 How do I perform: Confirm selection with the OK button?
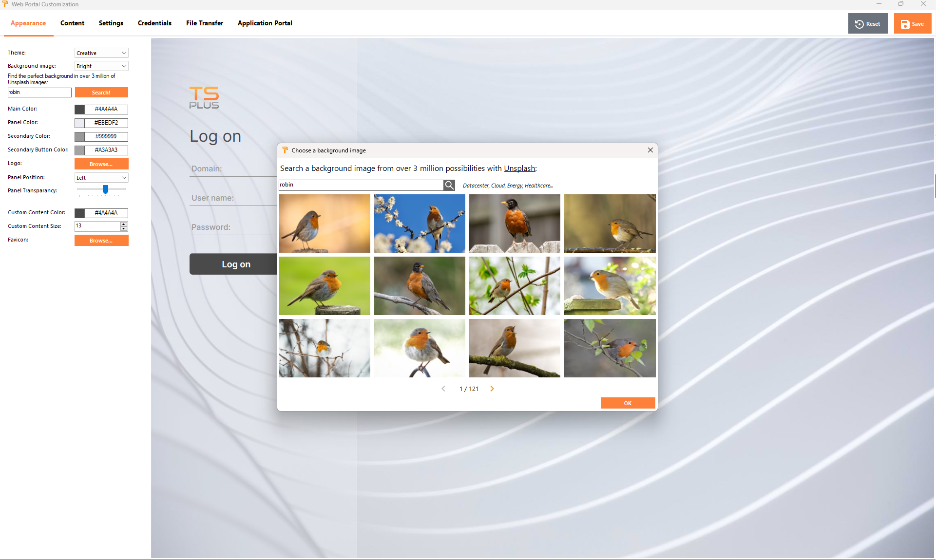628,403
